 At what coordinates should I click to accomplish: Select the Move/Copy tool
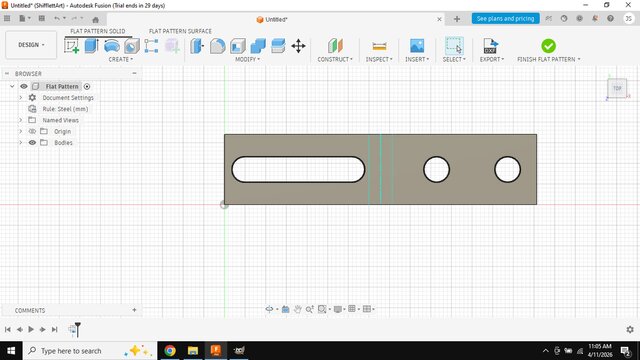(298, 46)
